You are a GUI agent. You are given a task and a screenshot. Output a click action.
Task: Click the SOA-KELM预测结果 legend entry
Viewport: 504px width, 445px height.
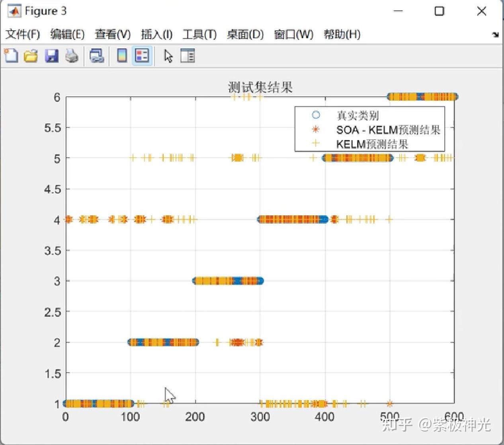388,130
